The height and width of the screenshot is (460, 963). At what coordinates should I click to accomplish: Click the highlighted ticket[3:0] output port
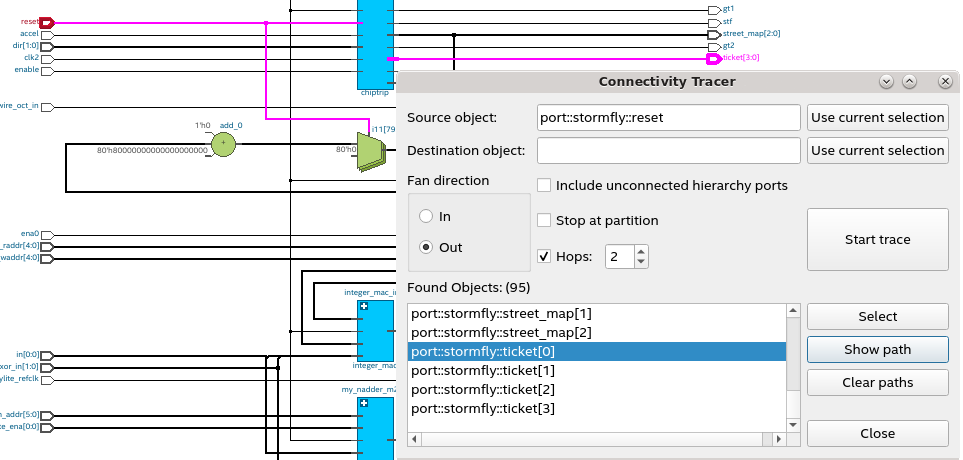tap(714, 59)
